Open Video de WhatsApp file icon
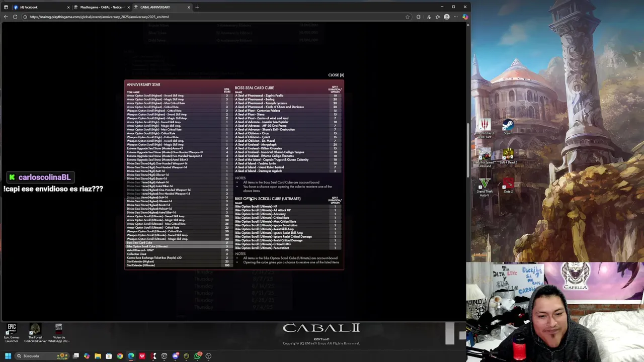 (x=58, y=333)
